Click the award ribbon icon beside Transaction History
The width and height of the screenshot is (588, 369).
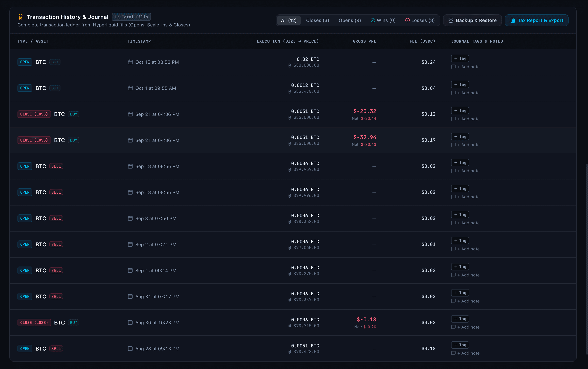click(x=20, y=17)
